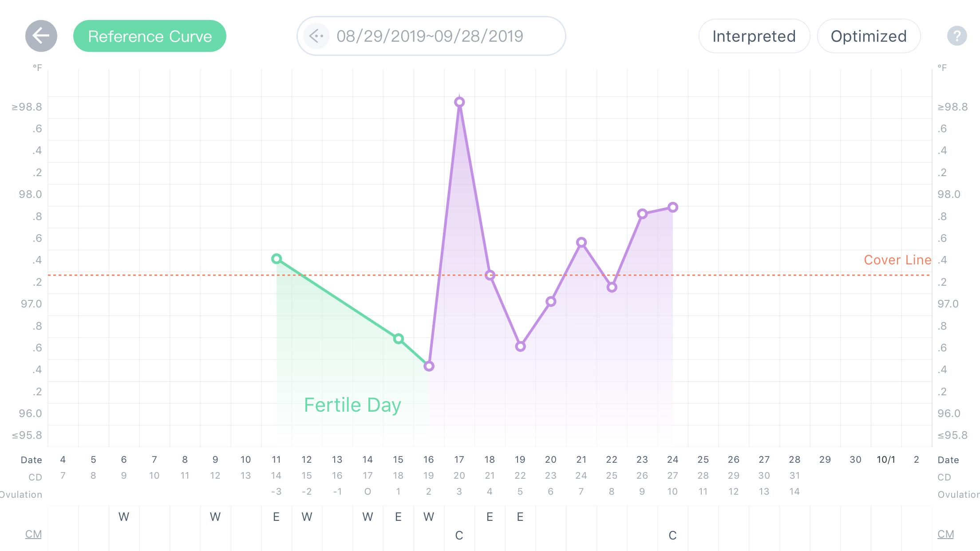The width and height of the screenshot is (980, 551).
Task: Toggle the Reference Curve button
Action: coord(150,36)
